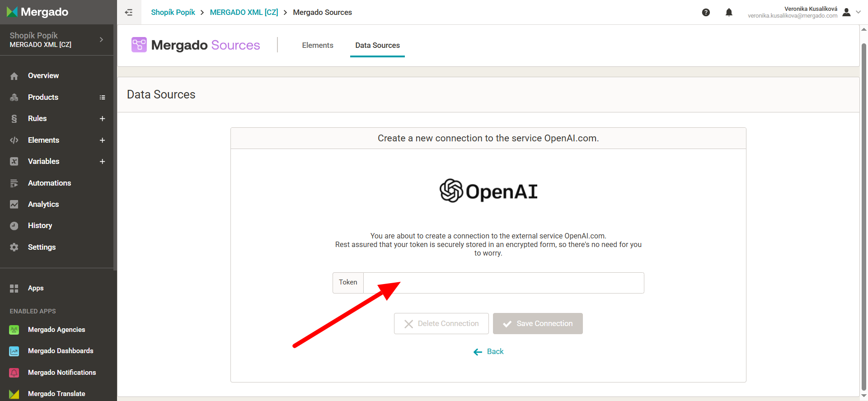Click the History clock icon
The height and width of the screenshot is (401, 868).
point(14,226)
